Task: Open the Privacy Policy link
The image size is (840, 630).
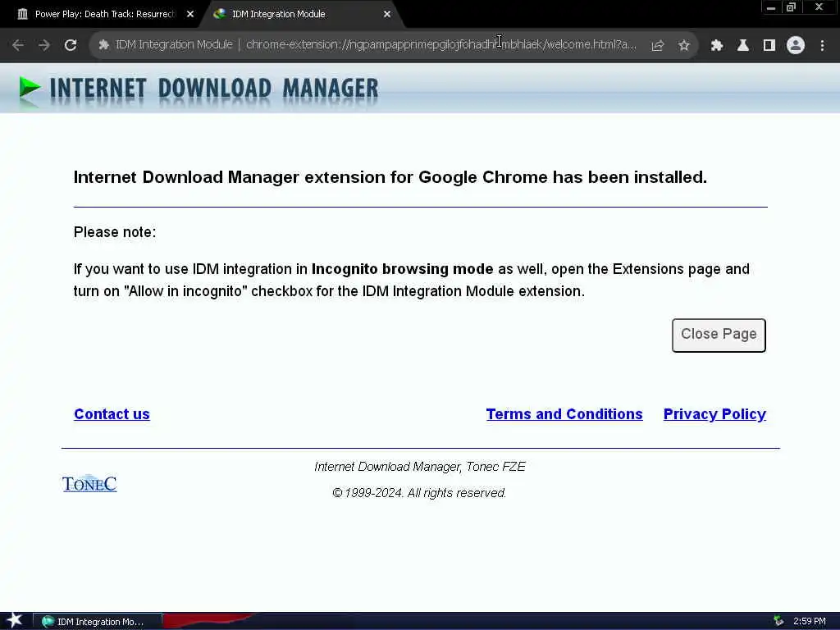Action: 714,414
